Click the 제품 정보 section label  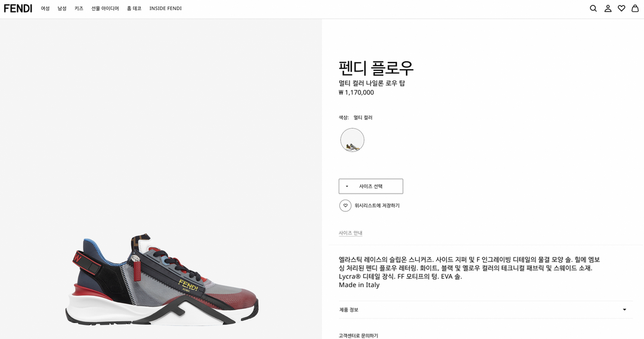pos(349,310)
